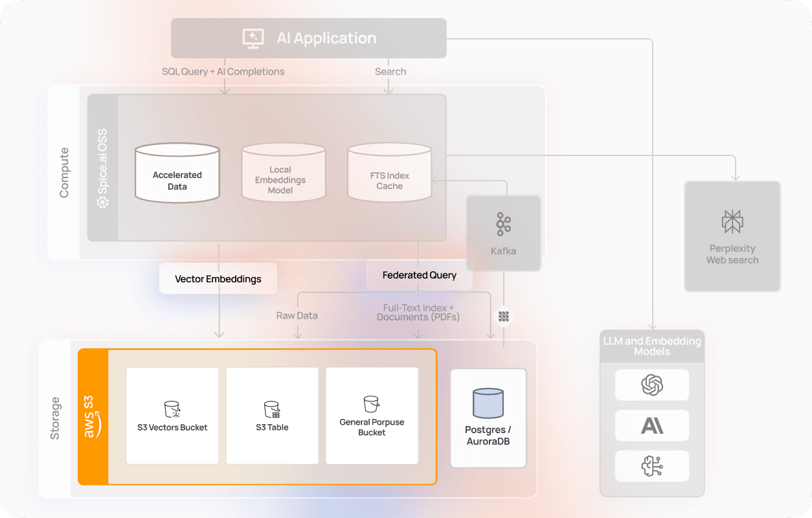This screenshot has width=812, height=518.
Task: Select the FTS Index Cache cylinder
Action: [x=389, y=172]
